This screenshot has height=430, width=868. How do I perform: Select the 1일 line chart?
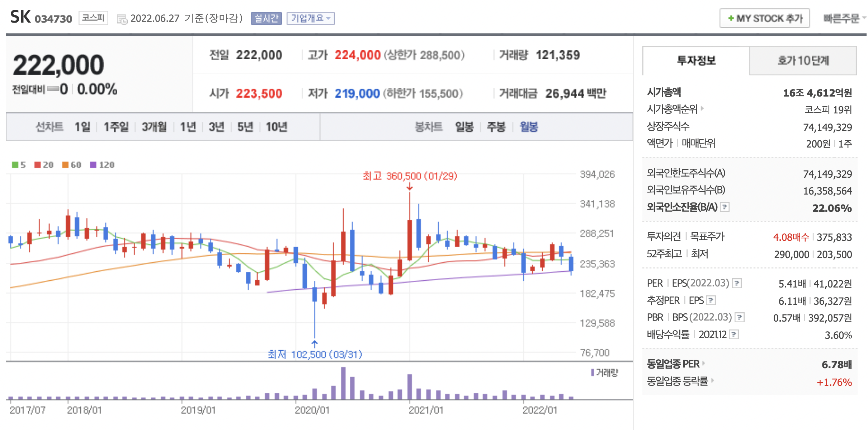click(x=82, y=127)
